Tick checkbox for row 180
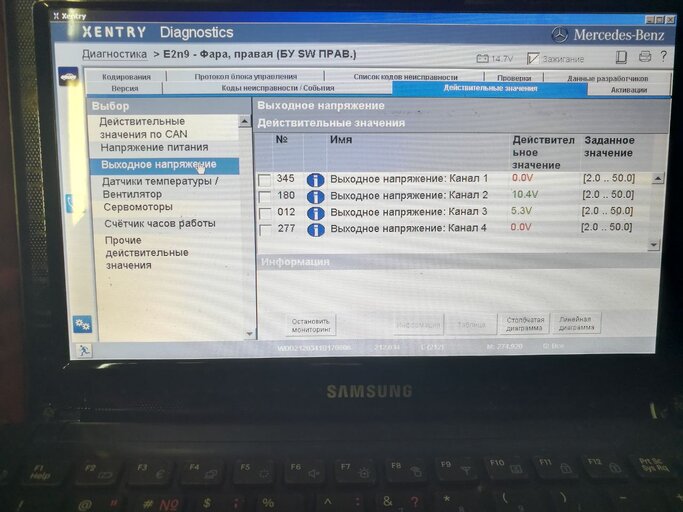Image resolution: width=683 pixels, height=512 pixels. tap(265, 196)
